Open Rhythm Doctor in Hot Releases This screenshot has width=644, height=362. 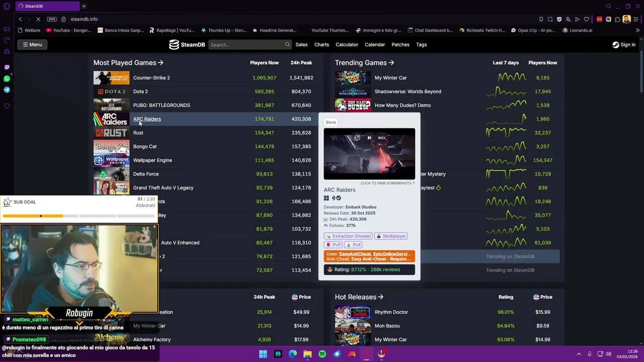pyautogui.click(x=391, y=312)
